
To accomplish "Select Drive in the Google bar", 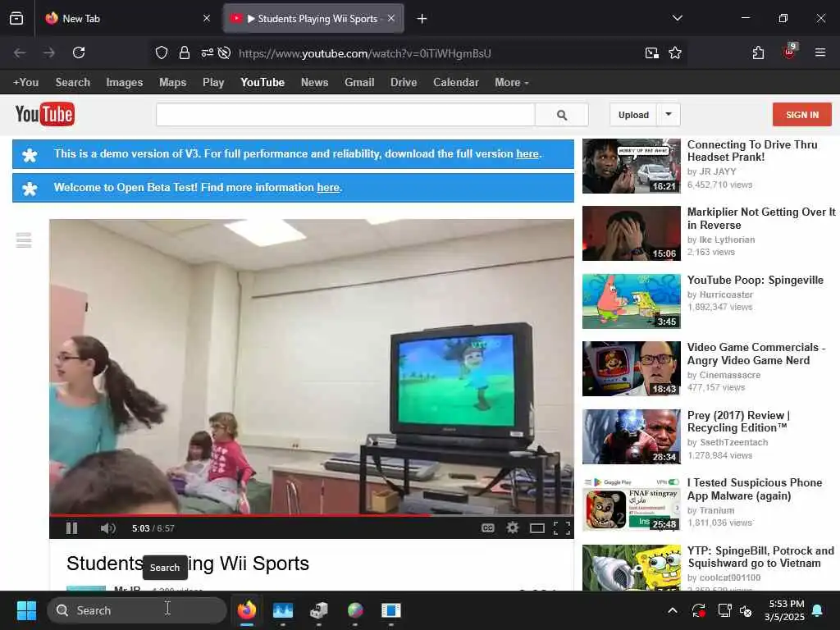I will click(x=404, y=83).
